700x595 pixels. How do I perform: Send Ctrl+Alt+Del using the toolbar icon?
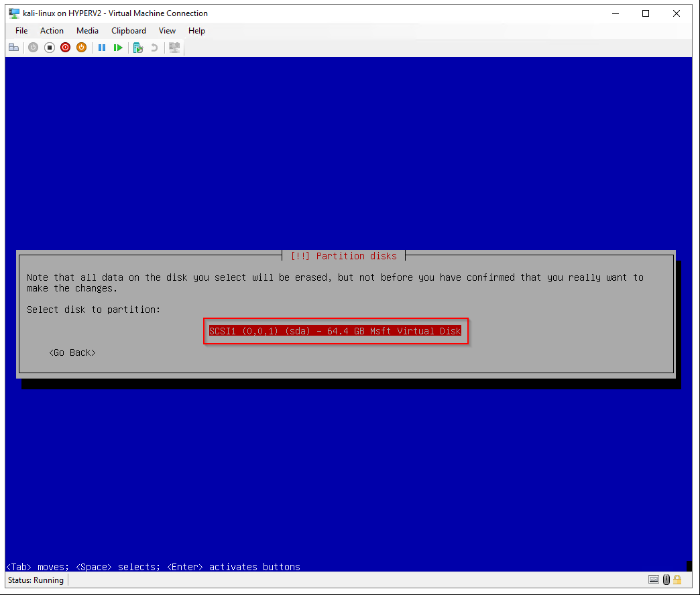[13, 48]
